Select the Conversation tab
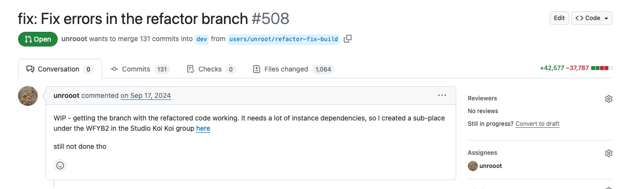 pyautogui.click(x=60, y=69)
